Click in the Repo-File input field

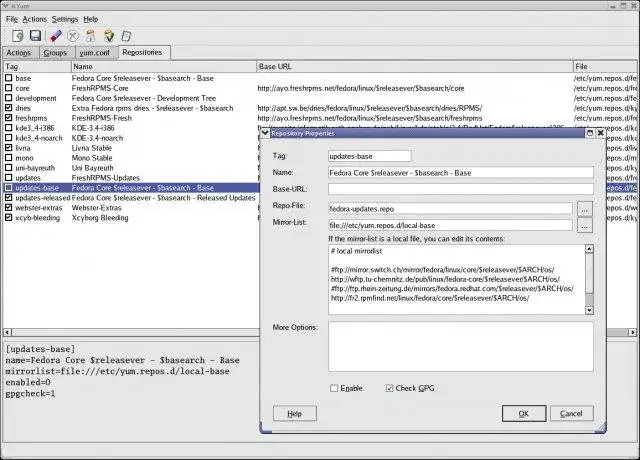450,209
